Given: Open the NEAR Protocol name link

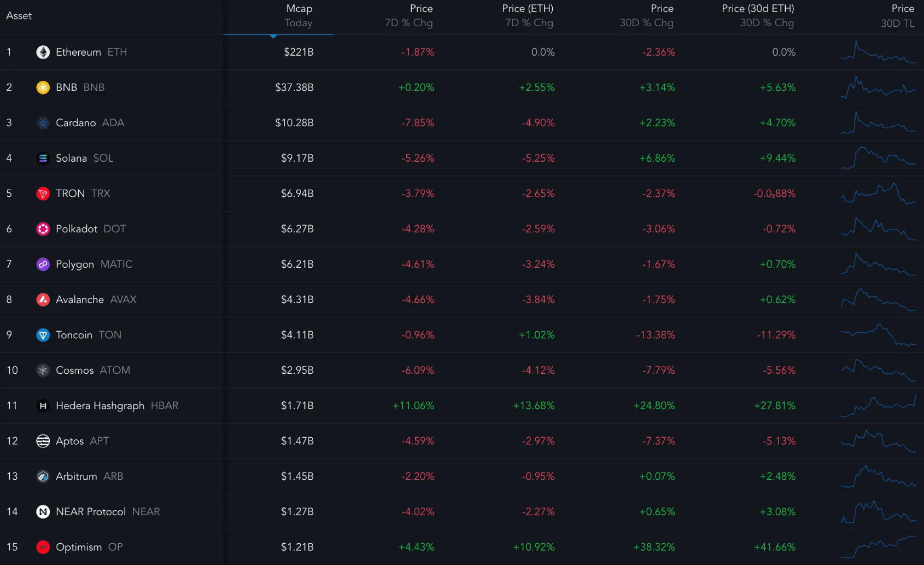Looking at the screenshot, I should tap(91, 512).
